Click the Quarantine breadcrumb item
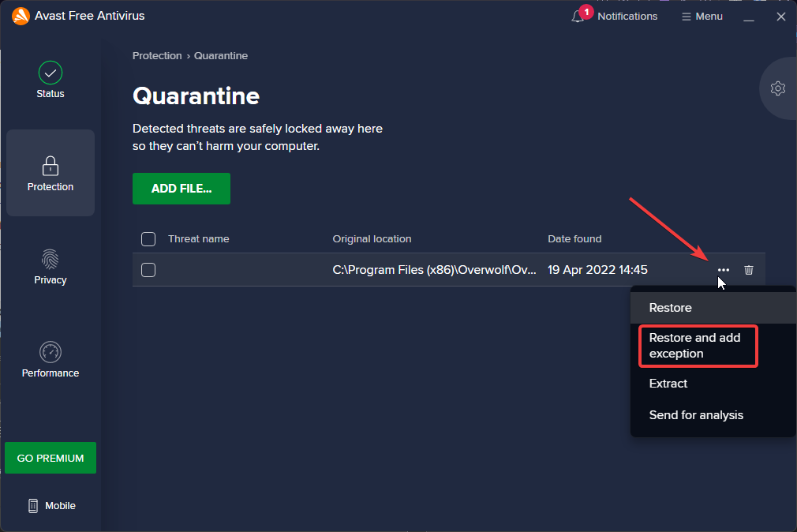Image resolution: width=797 pixels, height=532 pixels. 221,55
